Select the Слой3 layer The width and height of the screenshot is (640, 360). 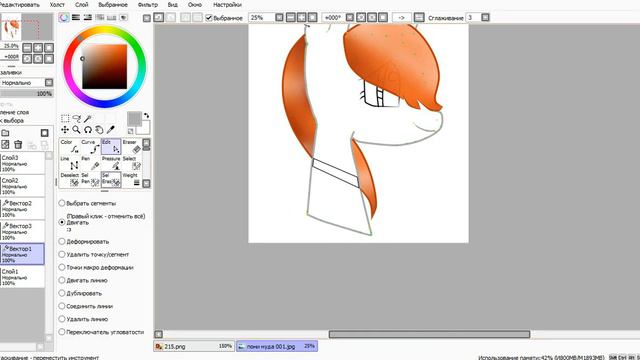22,163
